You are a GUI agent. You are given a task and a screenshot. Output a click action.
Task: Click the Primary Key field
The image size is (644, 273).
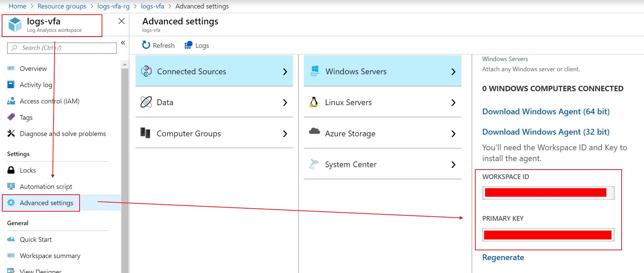[x=548, y=235]
